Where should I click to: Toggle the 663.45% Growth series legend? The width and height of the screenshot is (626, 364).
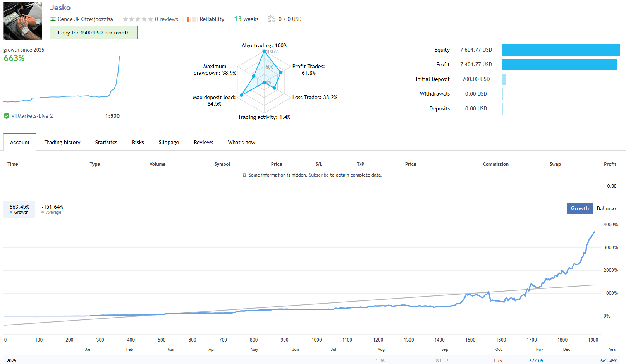(19, 209)
